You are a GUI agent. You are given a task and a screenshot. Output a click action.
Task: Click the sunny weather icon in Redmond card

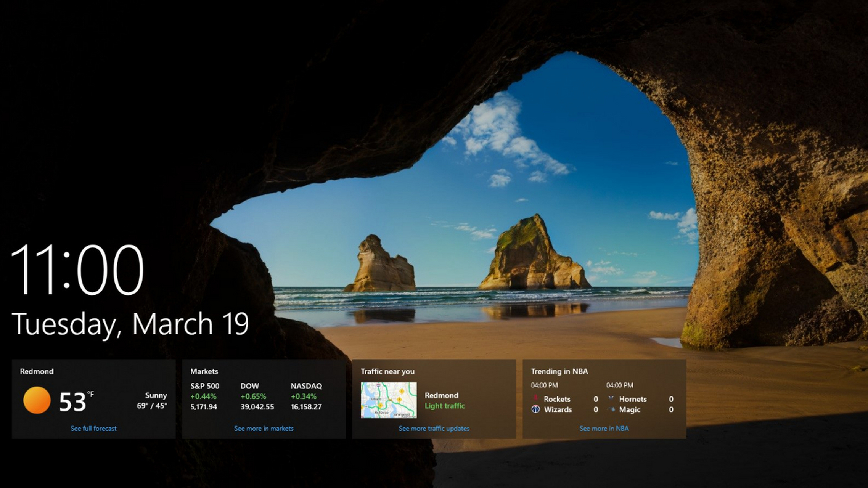[37, 400]
